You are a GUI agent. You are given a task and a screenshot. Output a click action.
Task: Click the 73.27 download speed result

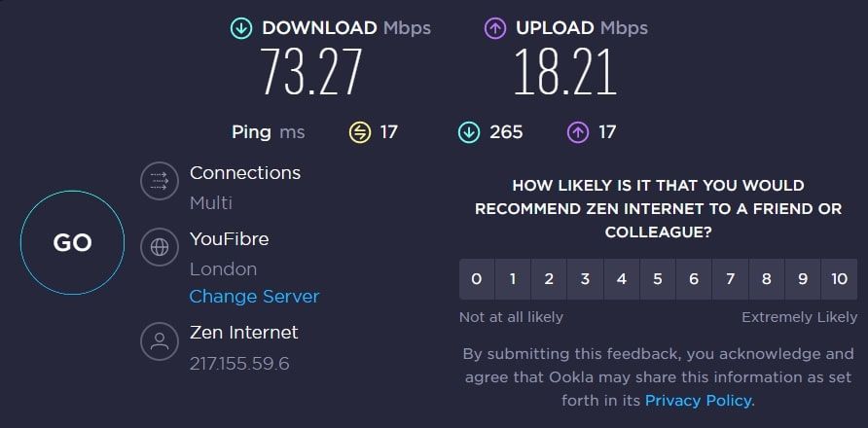[311, 72]
